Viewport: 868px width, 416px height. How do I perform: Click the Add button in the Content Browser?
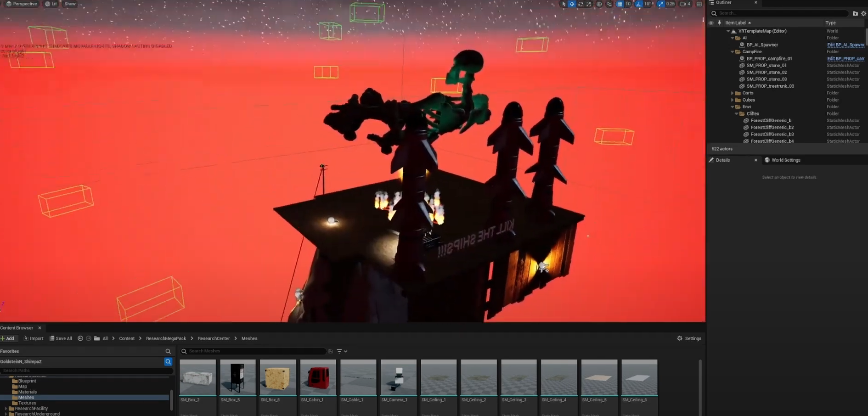pyautogui.click(x=9, y=338)
